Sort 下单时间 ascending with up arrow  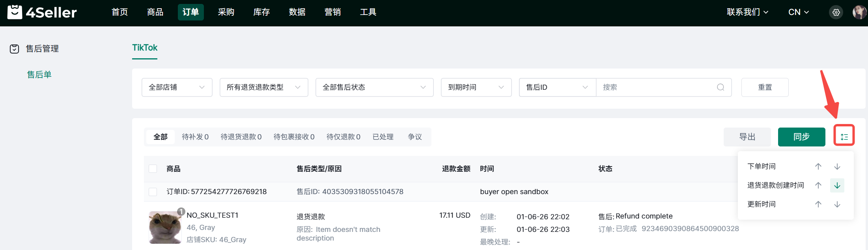[818, 167]
